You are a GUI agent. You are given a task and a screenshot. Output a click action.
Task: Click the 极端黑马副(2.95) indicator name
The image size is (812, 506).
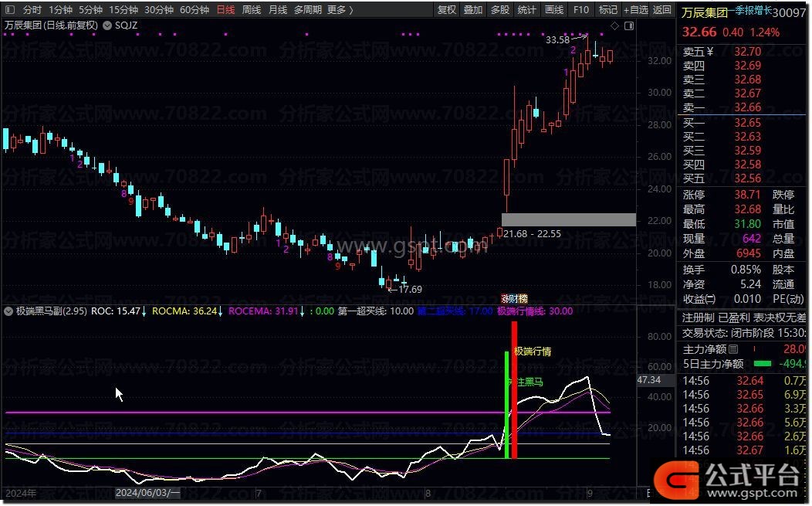pos(51,311)
